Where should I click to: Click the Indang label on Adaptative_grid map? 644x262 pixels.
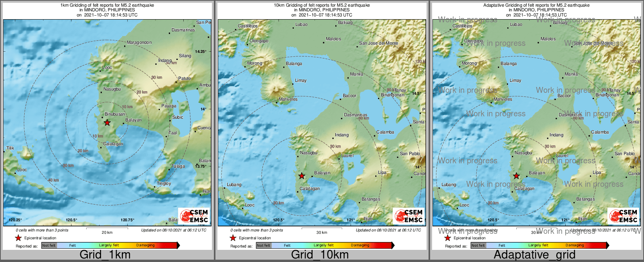556,135
